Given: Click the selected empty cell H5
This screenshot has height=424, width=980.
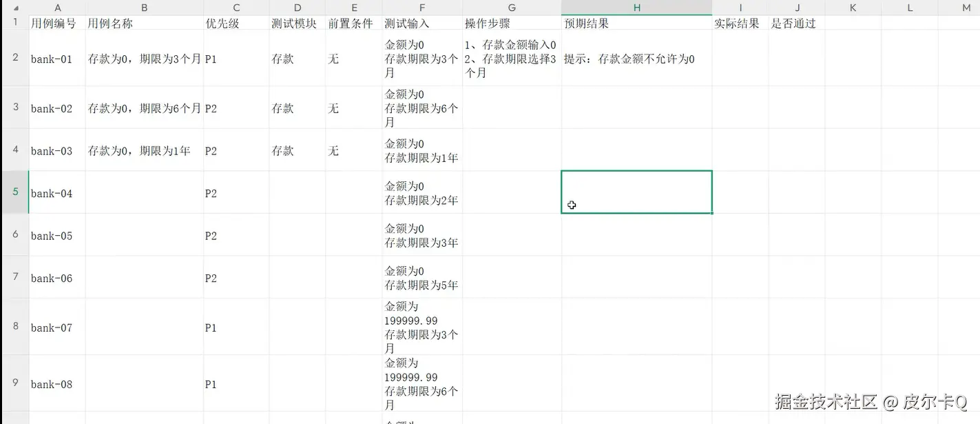Looking at the screenshot, I should coord(637,192).
